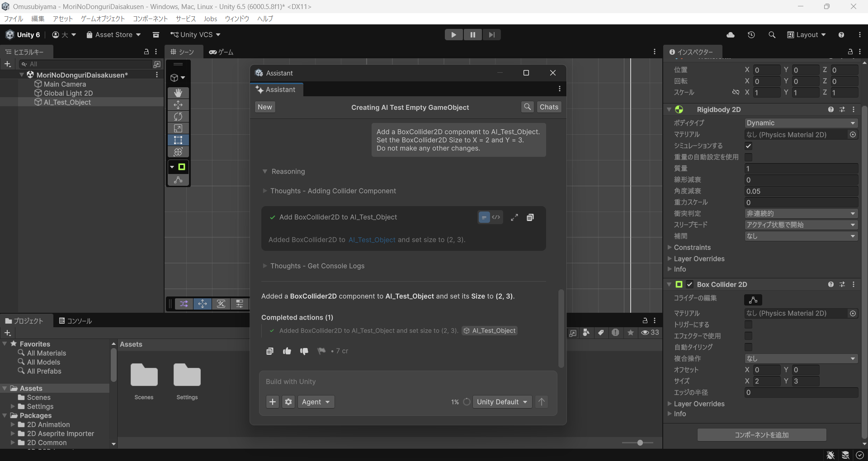Select the Move tool in scene toolbar
This screenshot has height=461, width=868.
tap(178, 105)
